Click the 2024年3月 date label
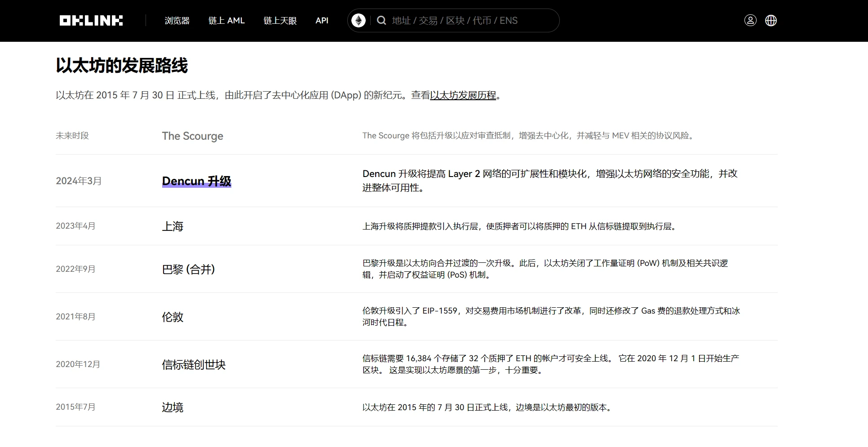 (x=79, y=181)
